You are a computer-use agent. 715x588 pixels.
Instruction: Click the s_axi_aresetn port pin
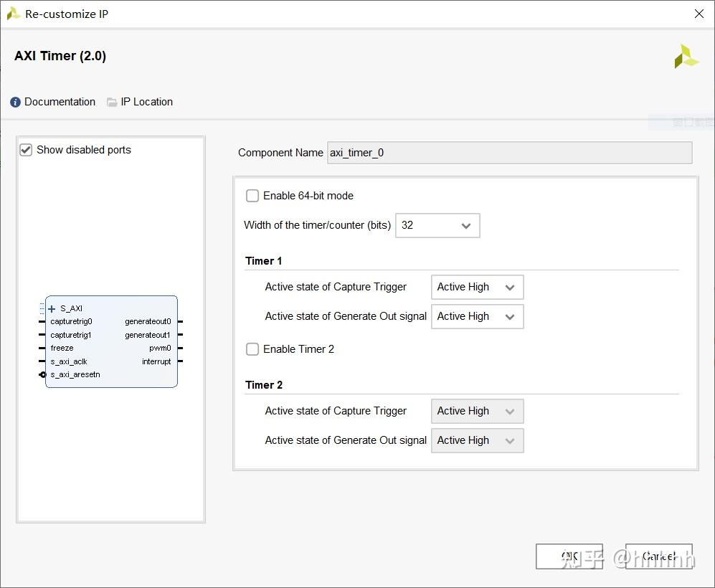[x=43, y=374]
